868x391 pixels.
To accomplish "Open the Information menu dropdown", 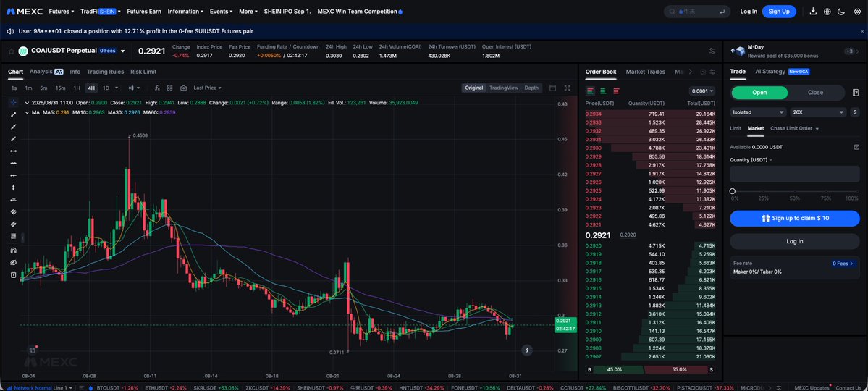I will click(185, 11).
